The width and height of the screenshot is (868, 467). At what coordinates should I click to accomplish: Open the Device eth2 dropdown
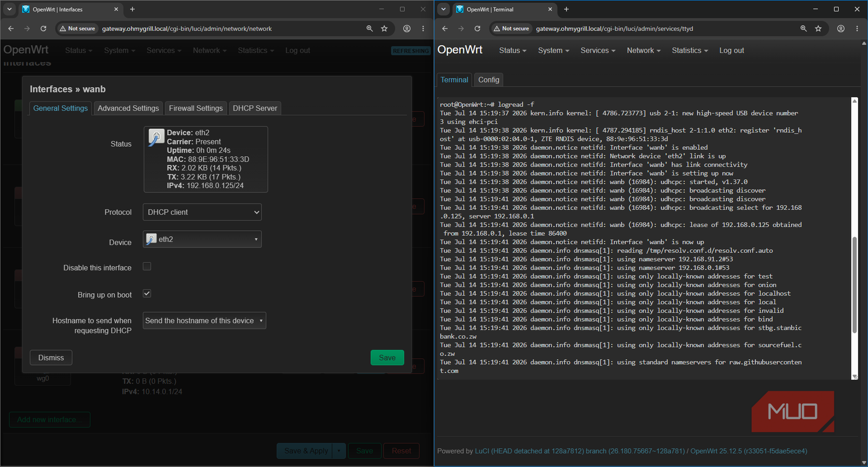tap(202, 239)
